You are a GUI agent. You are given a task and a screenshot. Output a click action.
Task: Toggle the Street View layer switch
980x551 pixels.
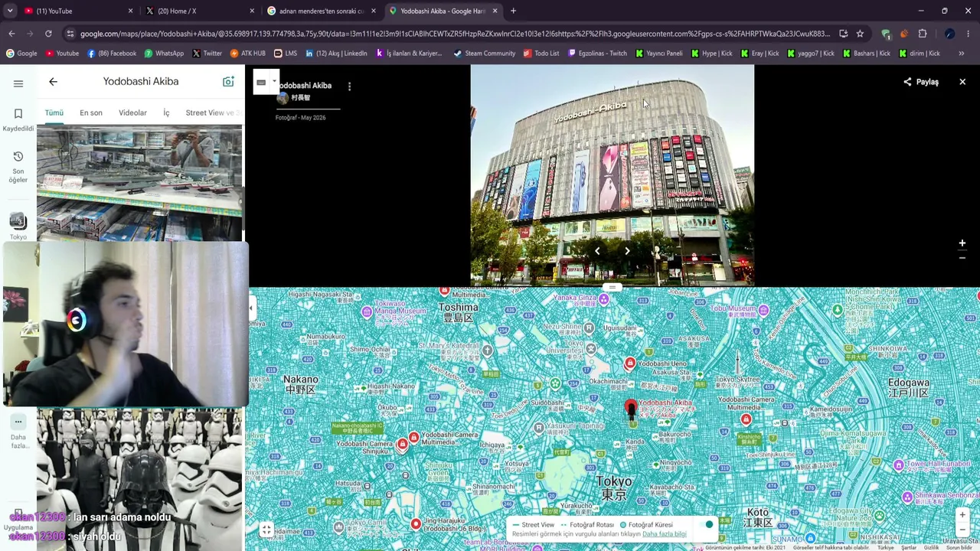coord(707,525)
